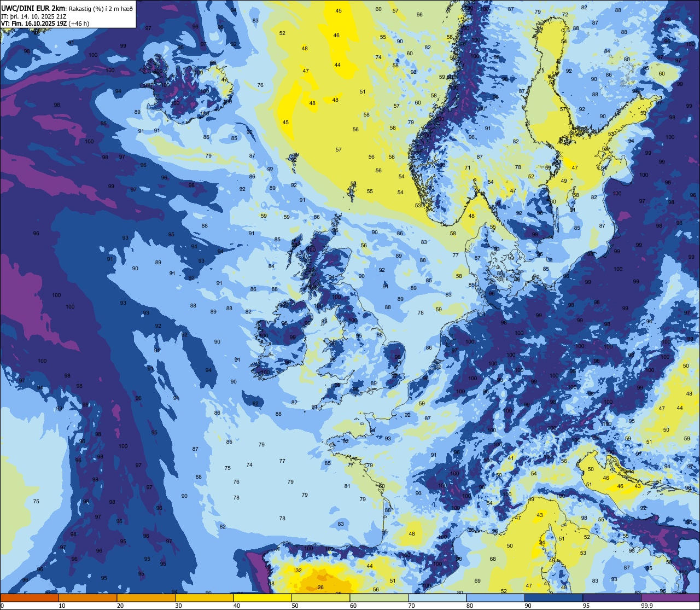This screenshot has width=700, height=610.
Task: Click the title text UWC/DINI EUR 2km
Action: (x=33, y=8)
